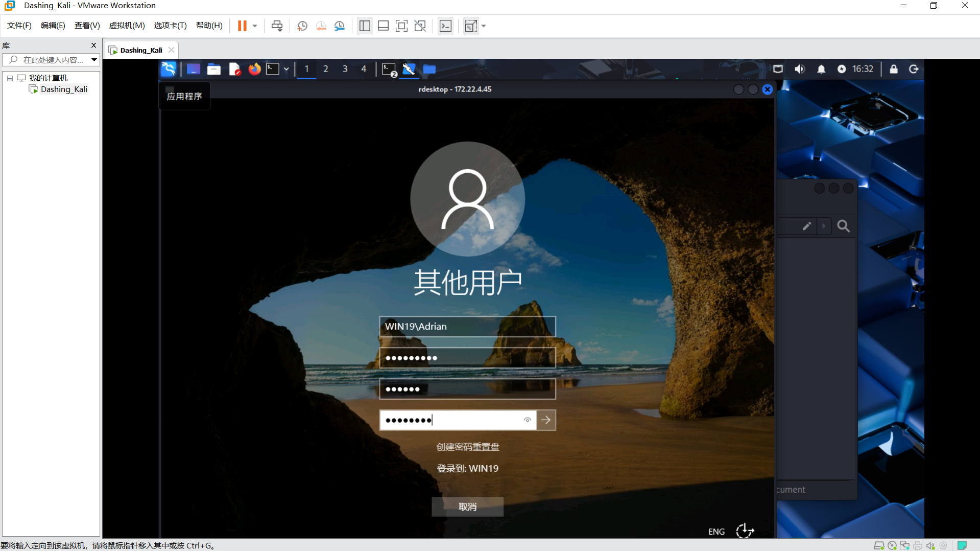980x551 pixels.
Task: Reveal the password with the eye icon
Action: click(x=528, y=420)
